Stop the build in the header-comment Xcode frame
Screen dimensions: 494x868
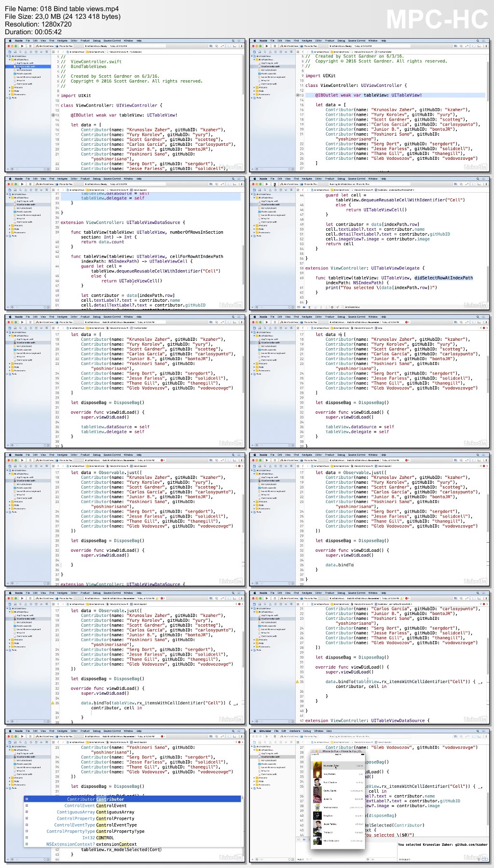(x=30, y=46)
